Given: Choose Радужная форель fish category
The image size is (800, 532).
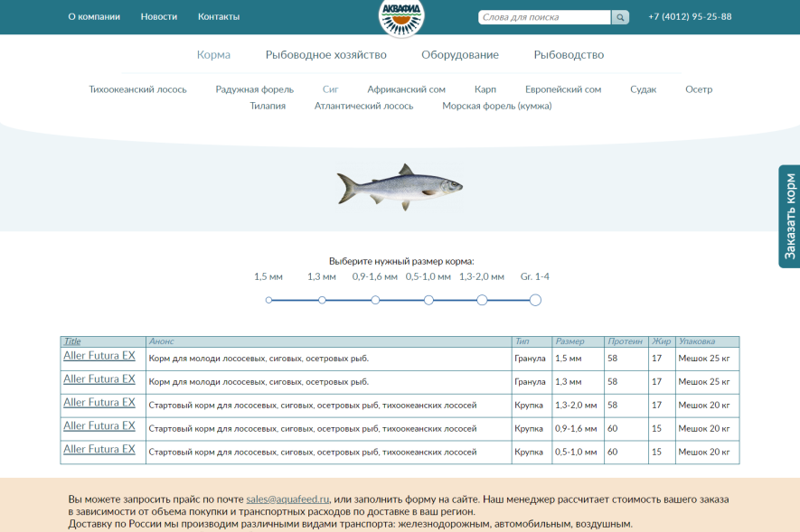Looking at the screenshot, I should tap(255, 89).
